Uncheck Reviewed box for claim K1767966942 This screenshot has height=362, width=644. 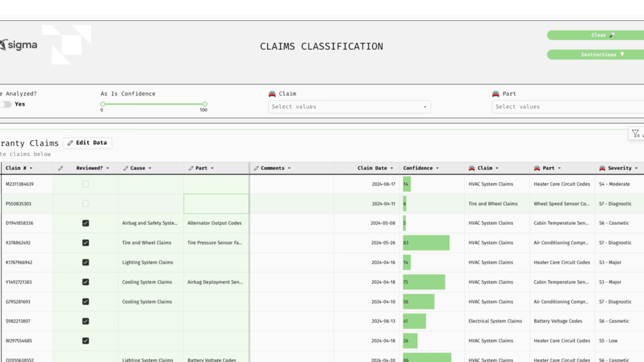pyautogui.click(x=86, y=262)
